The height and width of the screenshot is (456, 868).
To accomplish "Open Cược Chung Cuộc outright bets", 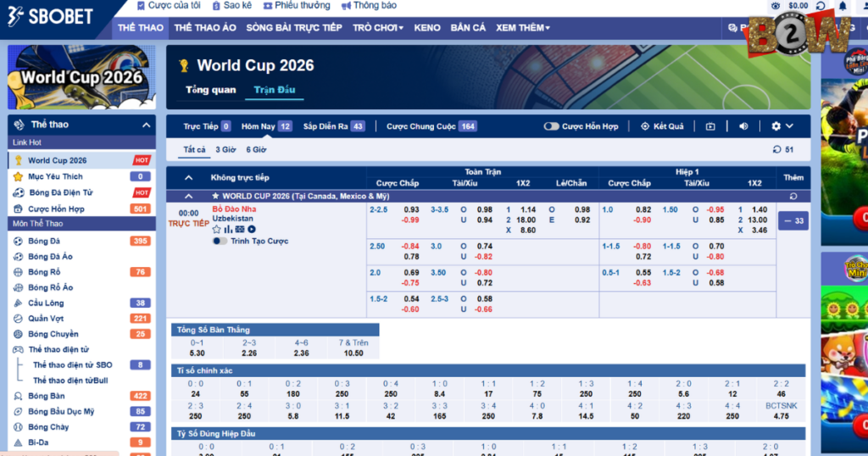I will click(x=431, y=126).
